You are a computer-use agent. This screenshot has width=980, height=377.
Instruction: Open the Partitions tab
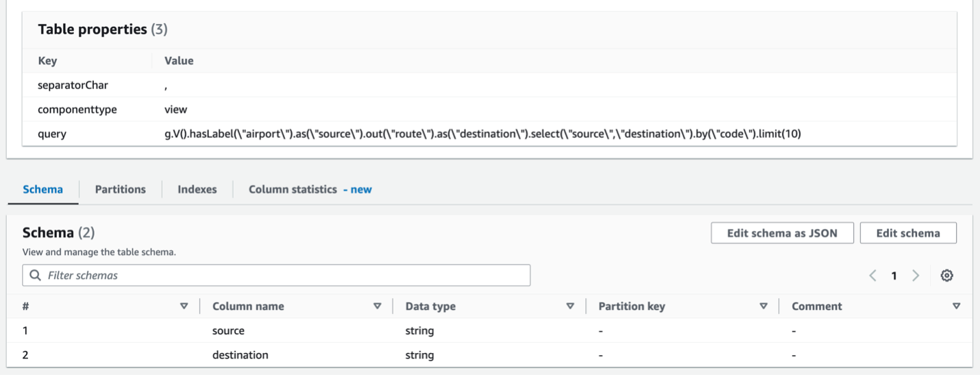(x=120, y=189)
